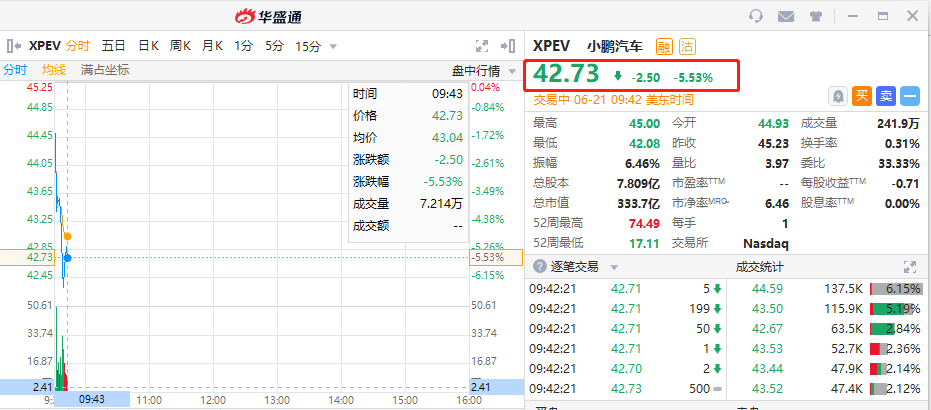This screenshot has height=410, width=931.
Task: Select the 5分 five-minute chart
Action: pos(274,46)
